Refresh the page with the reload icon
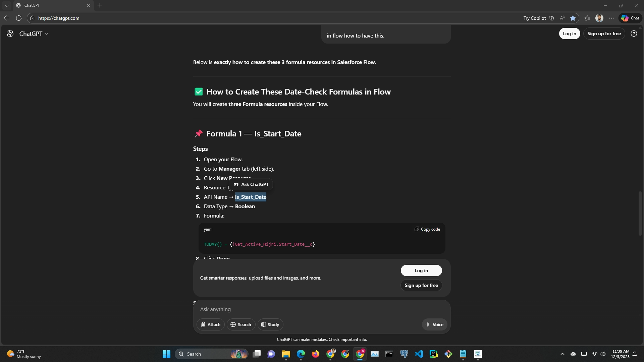The height and width of the screenshot is (362, 644). [19, 18]
